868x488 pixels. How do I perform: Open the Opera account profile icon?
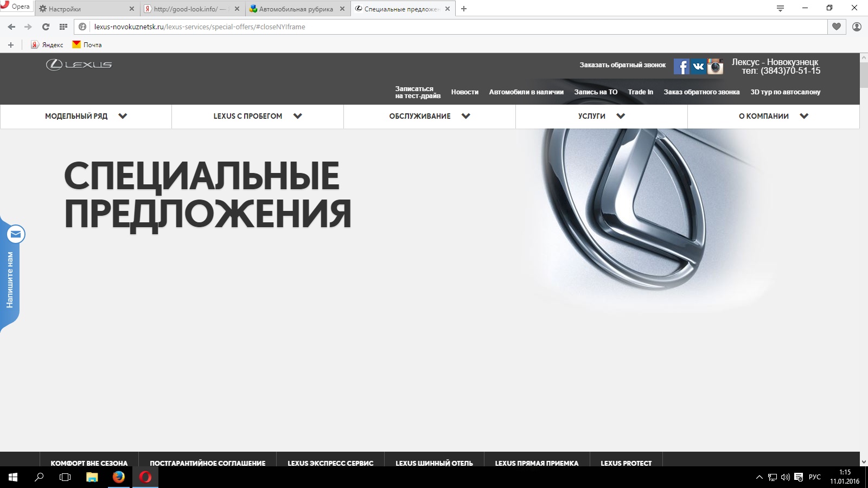pos(857,27)
